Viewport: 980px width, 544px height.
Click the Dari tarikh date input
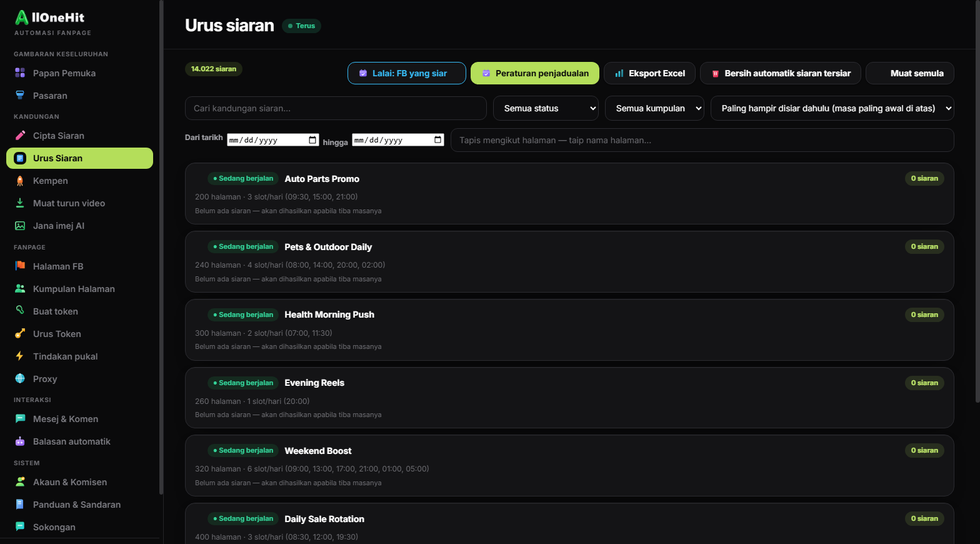(273, 140)
